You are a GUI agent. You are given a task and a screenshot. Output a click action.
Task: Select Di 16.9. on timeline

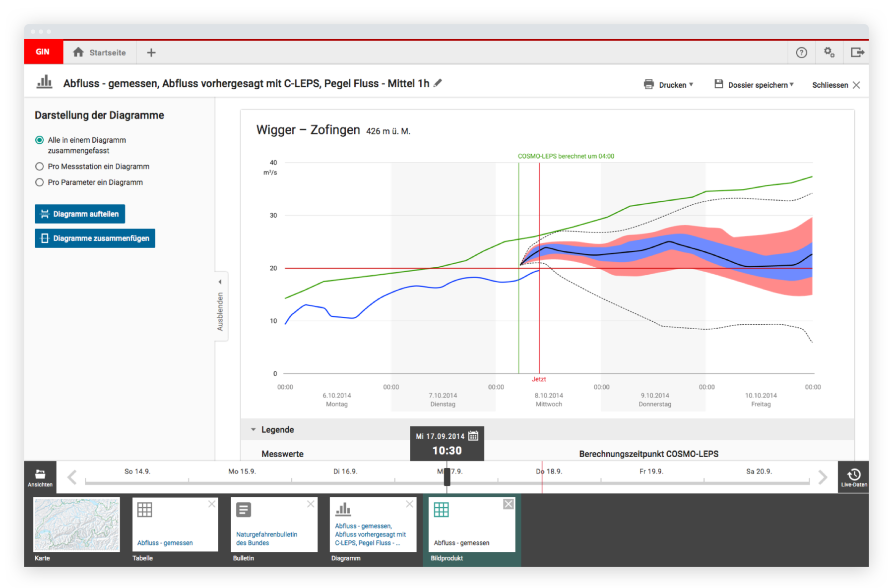(x=345, y=471)
